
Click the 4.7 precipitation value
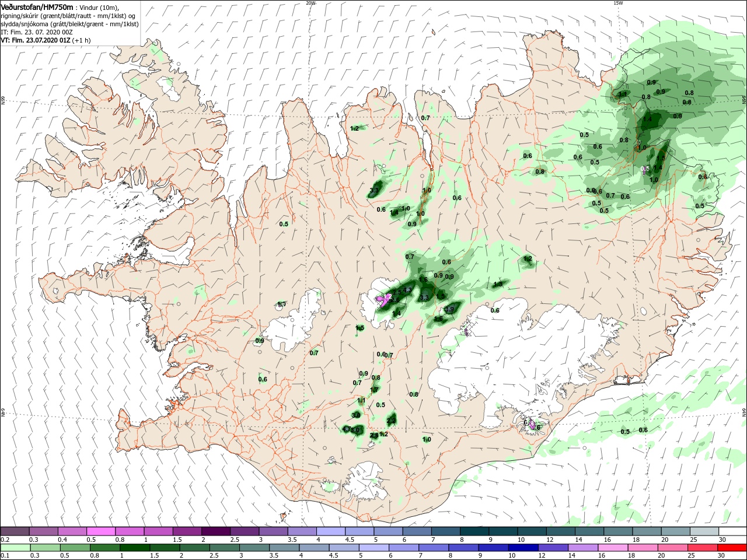coord(347,429)
